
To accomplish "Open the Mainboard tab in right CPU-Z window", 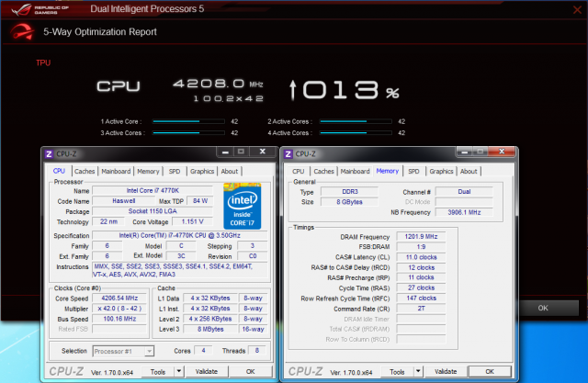I will pos(356,171).
